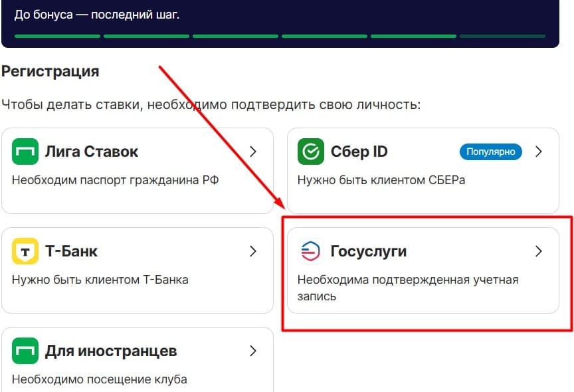This screenshot has width=574, height=392.
Task: Click the third progress bar segment
Action: pyautogui.click(x=235, y=37)
